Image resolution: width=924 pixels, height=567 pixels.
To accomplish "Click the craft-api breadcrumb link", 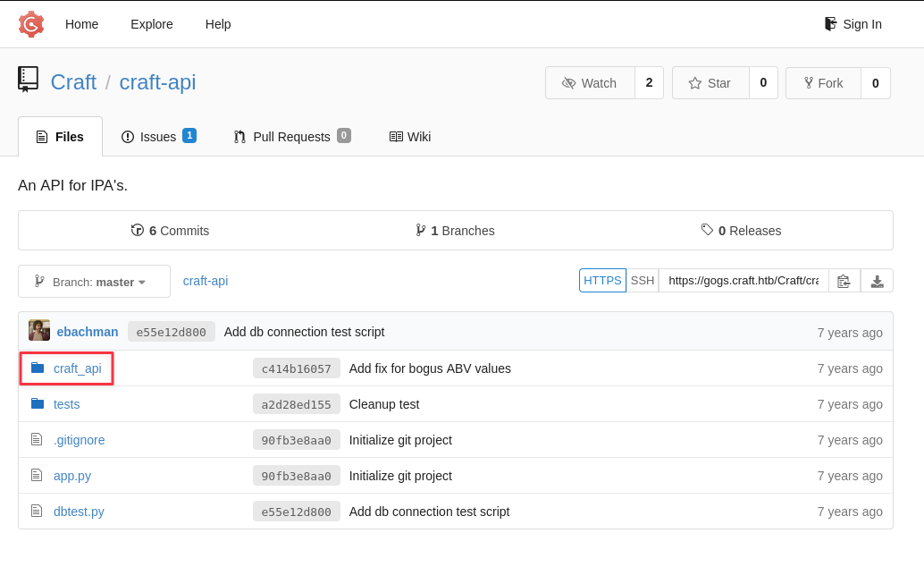I will [x=205, y=281].
